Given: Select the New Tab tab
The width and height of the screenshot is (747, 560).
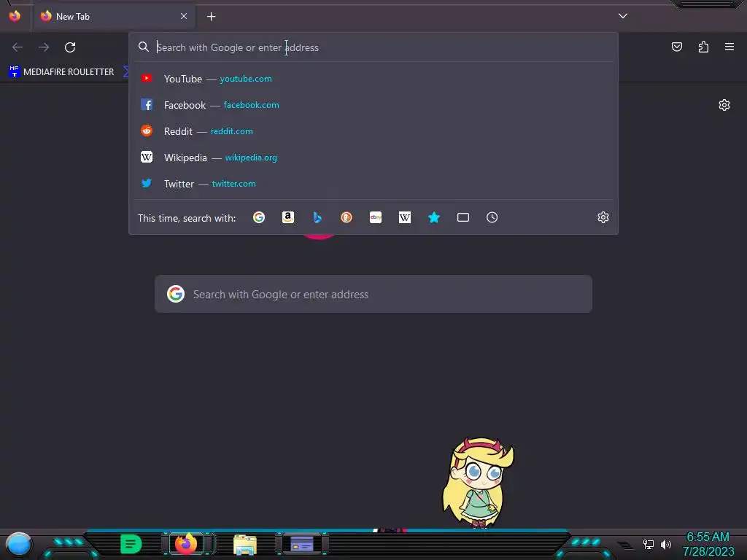Looking at the screenshot, I should point(115,17).
